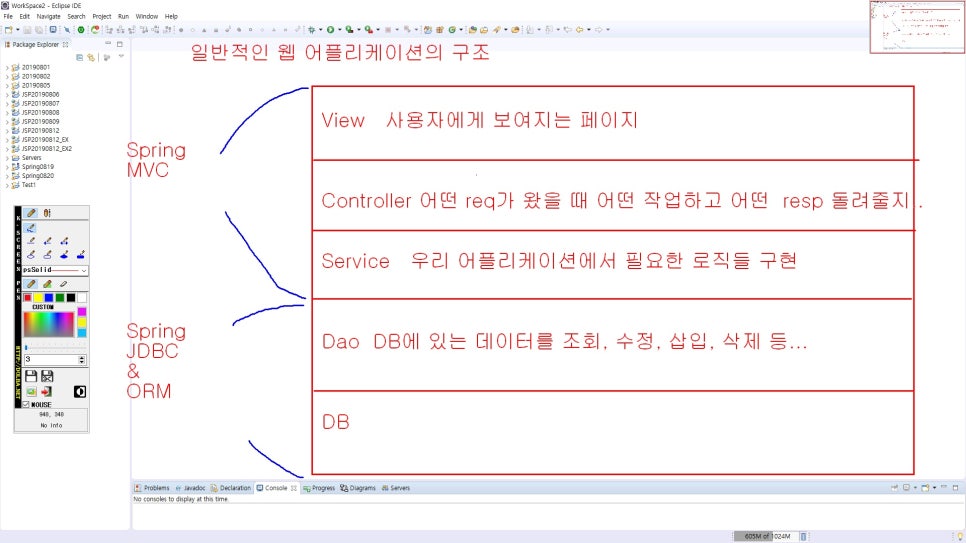Image resolution: width=966 pixels, height=543 pixels.
Task: Click the pen width number field showing 3
Action: coord(51,359)
